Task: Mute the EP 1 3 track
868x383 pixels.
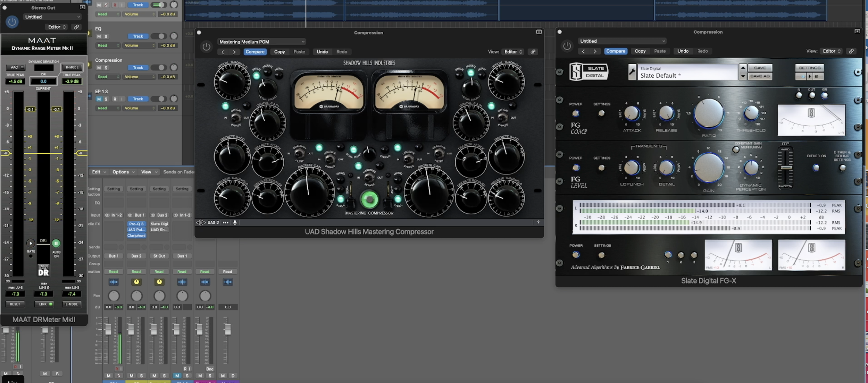Action: click(99, 99)
